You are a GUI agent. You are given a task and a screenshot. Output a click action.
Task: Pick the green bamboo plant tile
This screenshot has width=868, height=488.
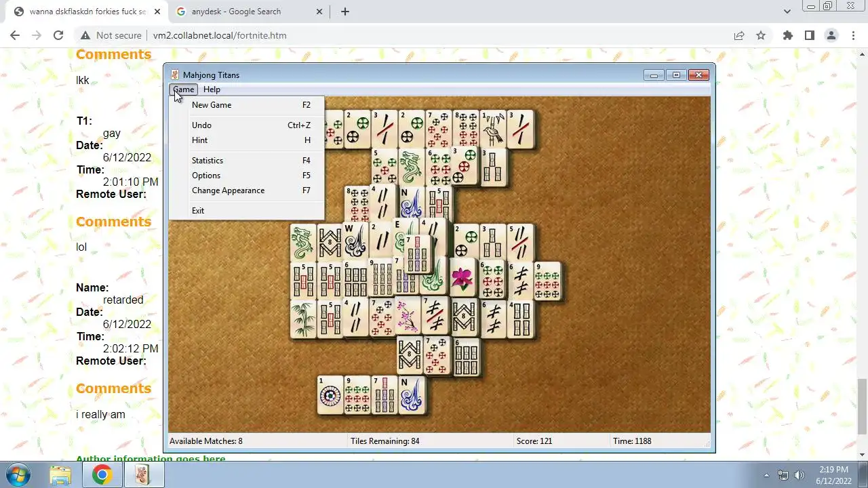(x=303, y=319)
